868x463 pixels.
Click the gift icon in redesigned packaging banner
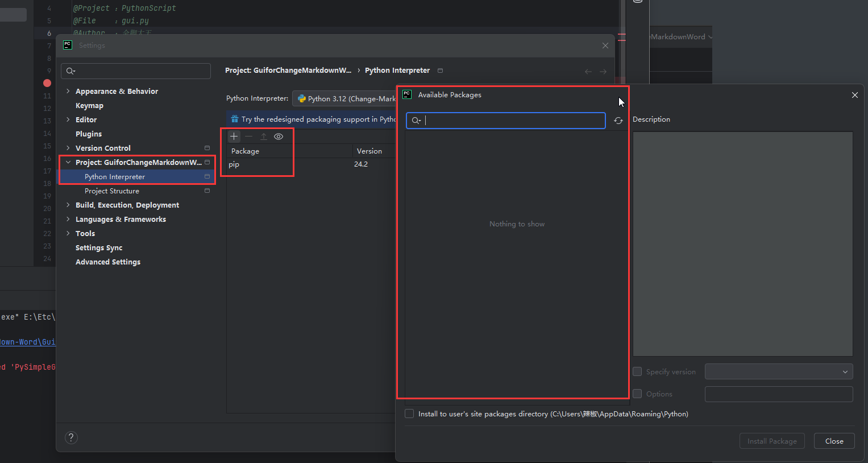(x=234, y=119)
